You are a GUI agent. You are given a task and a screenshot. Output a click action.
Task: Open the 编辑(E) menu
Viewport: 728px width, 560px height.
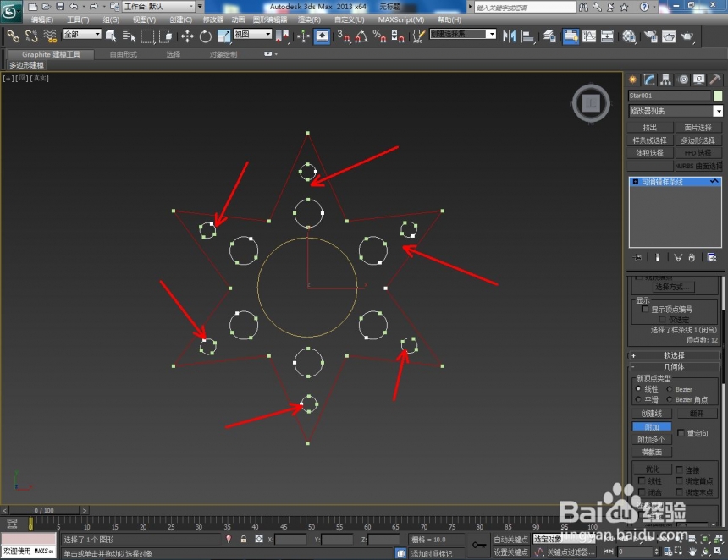[42, 19]
